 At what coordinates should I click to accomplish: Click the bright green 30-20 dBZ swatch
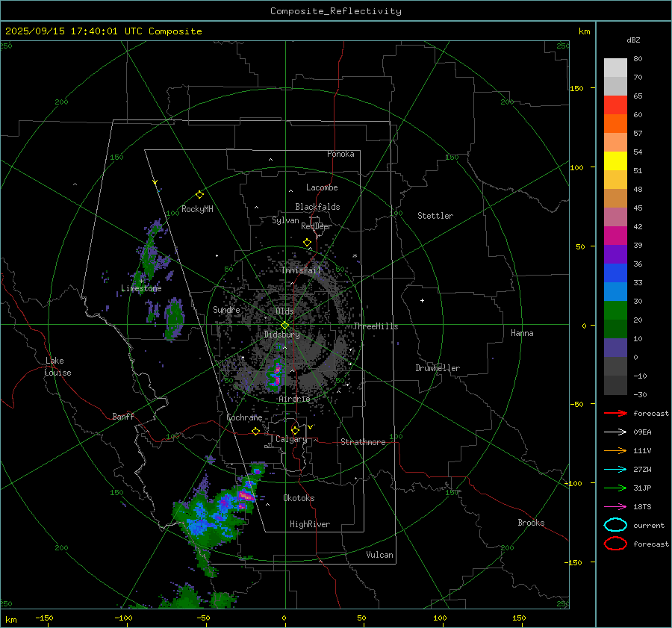point(615,311)
